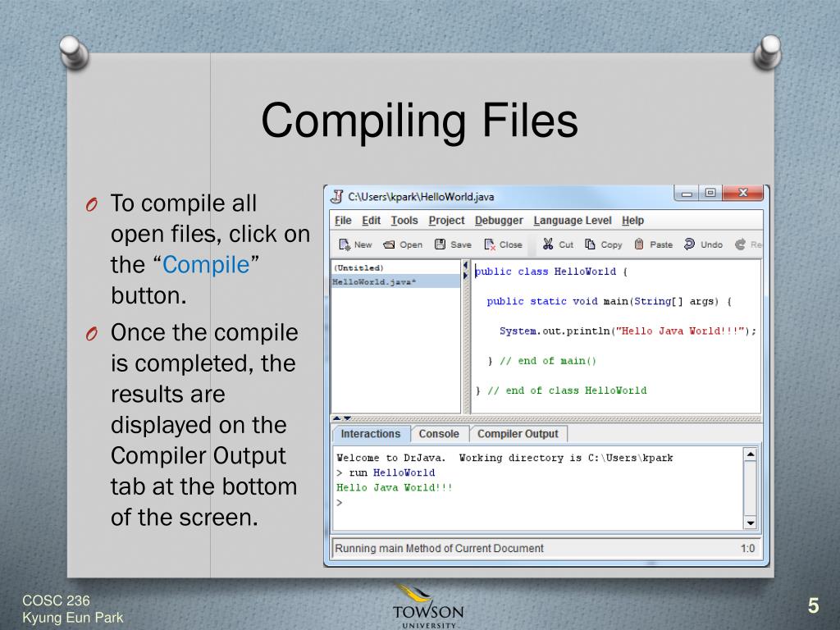Click the blue 'Compile' word in the bullet
Screen dimensions: 840x630
click(206, 265)
